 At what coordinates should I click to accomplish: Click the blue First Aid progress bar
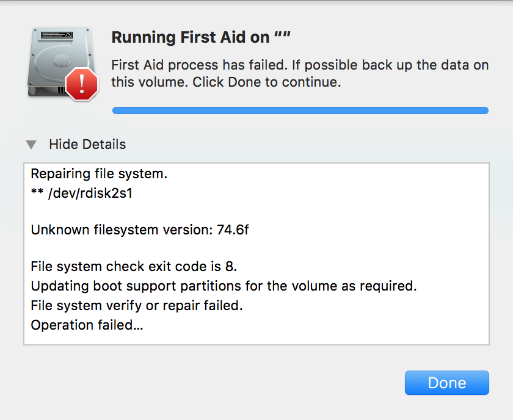300,110
